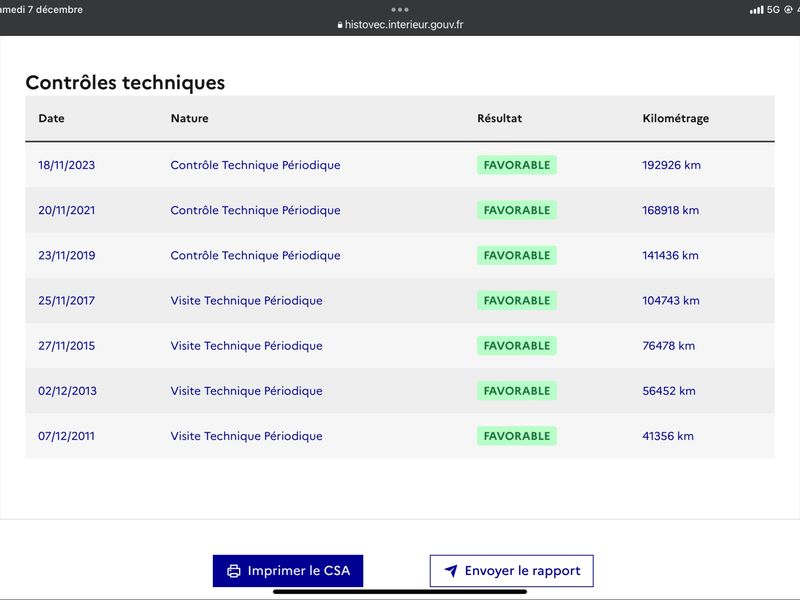Image resolution: width=800 pixels, height=600 pixels.
Task: Select the mileage 56452 km
Action: pyautogui.click(x=669, y=391)
